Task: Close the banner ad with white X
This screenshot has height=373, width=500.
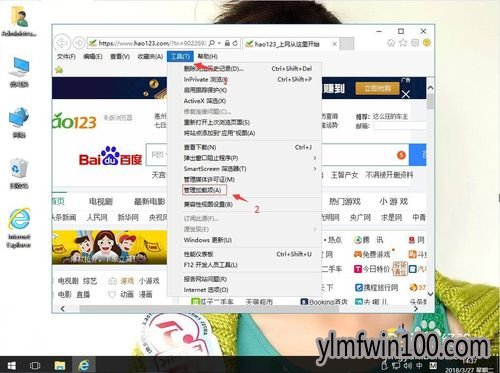Action: point(406,94)
